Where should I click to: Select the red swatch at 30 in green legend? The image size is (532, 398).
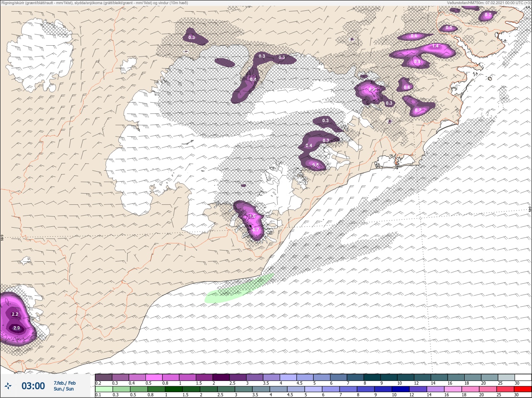(x=523, y=389)
